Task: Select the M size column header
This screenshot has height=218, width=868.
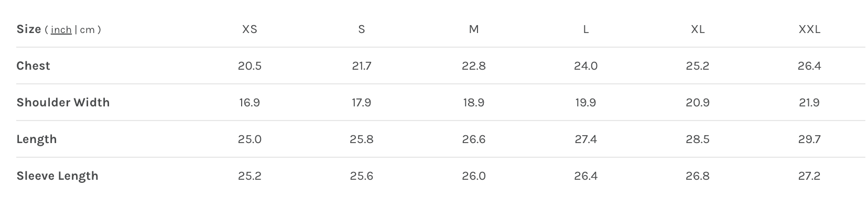Action: (x=474, y=29)
